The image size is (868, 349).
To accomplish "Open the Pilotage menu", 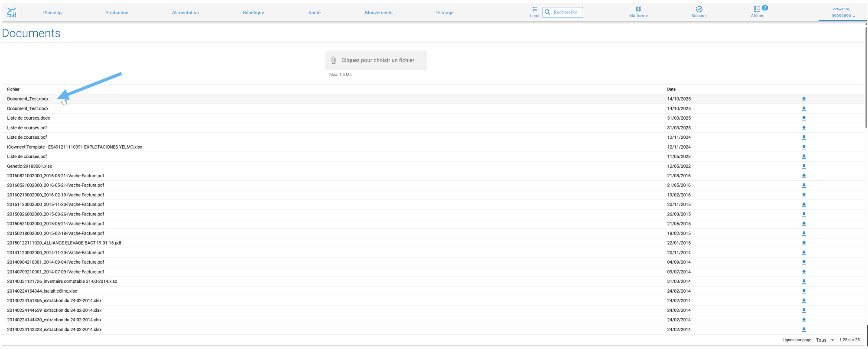I will 445,13.
